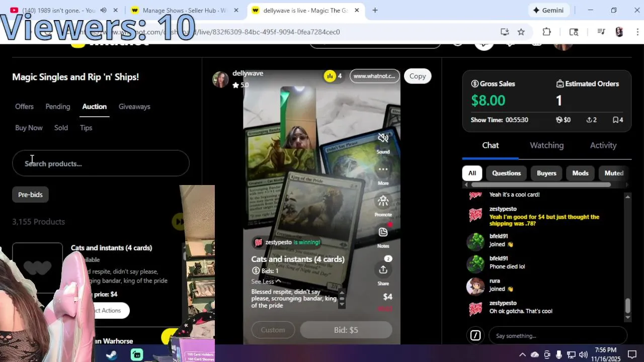The image size is (644, 362).
Task: Open the Sold tab
Action: [x=61, y=128]
